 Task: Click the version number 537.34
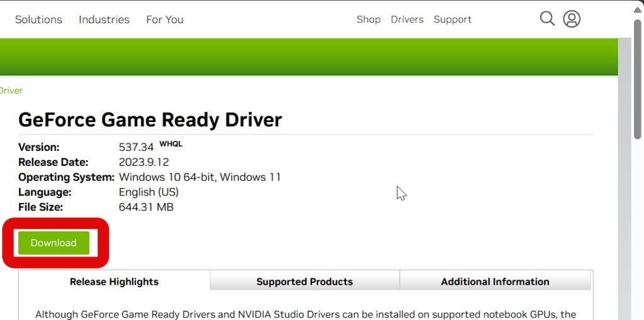pyautogui.click(x=136, y=147)
